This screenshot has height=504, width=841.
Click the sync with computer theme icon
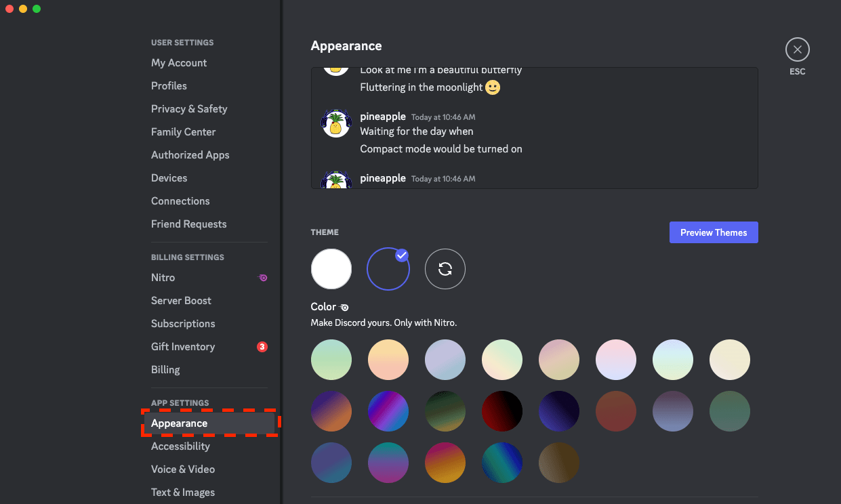[x=445, y=269]
